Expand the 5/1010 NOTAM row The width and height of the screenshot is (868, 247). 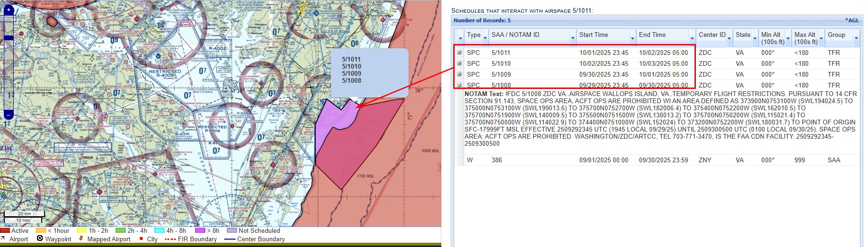[459, 63]
